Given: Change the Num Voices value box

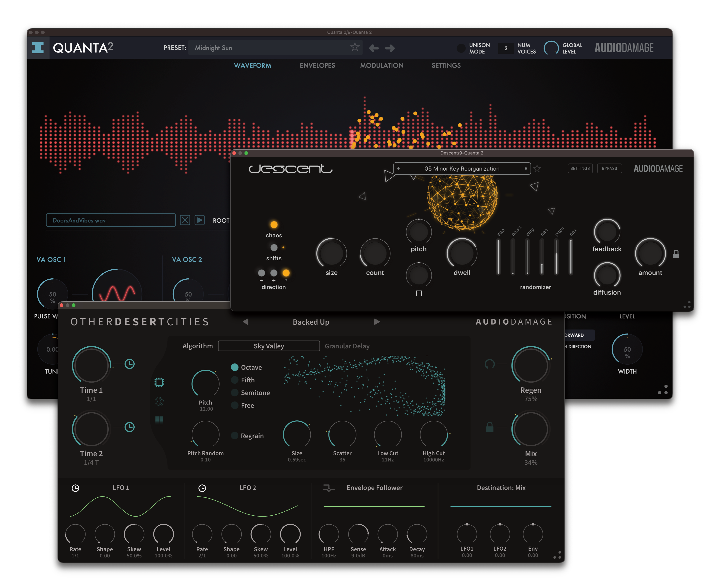Looking at the screenshot, I should 506,48.
